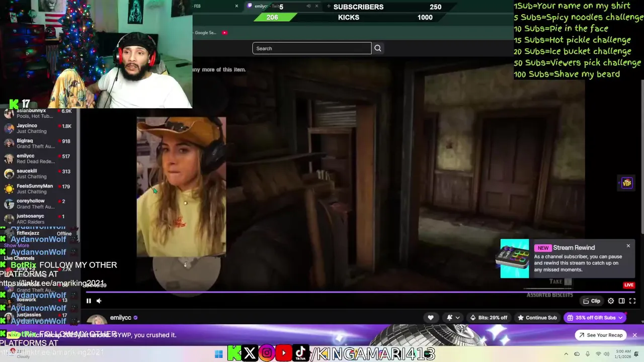The image size is (644, 362).
Task: Toggle fullscreen on the video player
Action: (x=632, y=301)
